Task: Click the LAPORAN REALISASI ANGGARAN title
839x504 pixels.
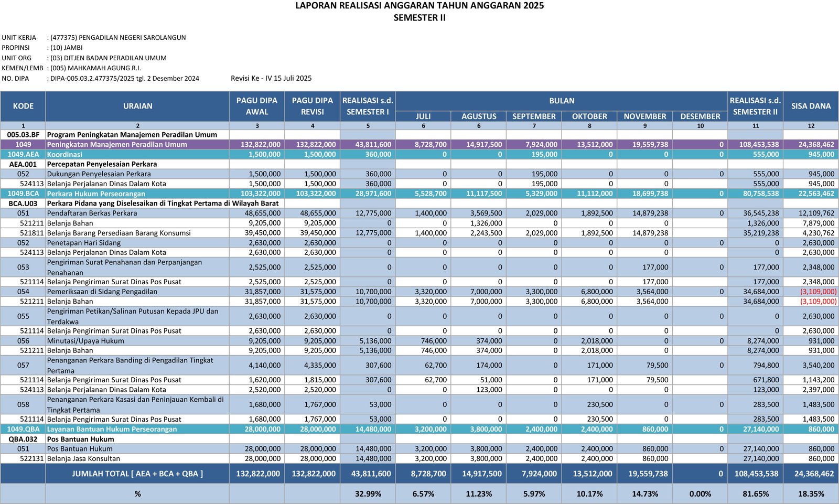Action: [419, 6]
